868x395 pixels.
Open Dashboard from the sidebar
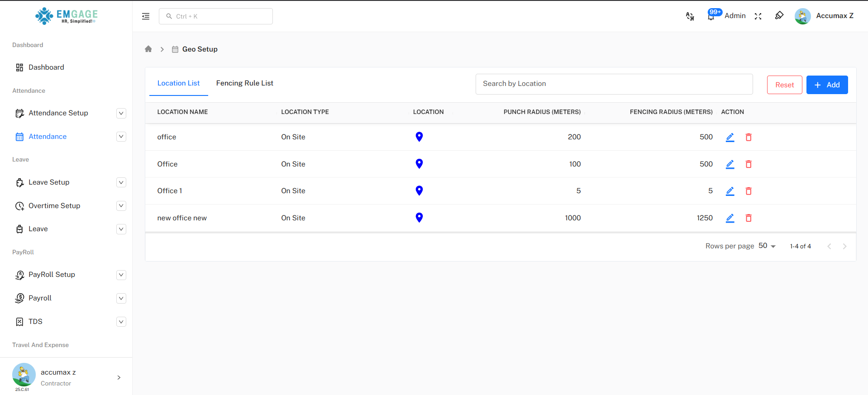point(46,67)
